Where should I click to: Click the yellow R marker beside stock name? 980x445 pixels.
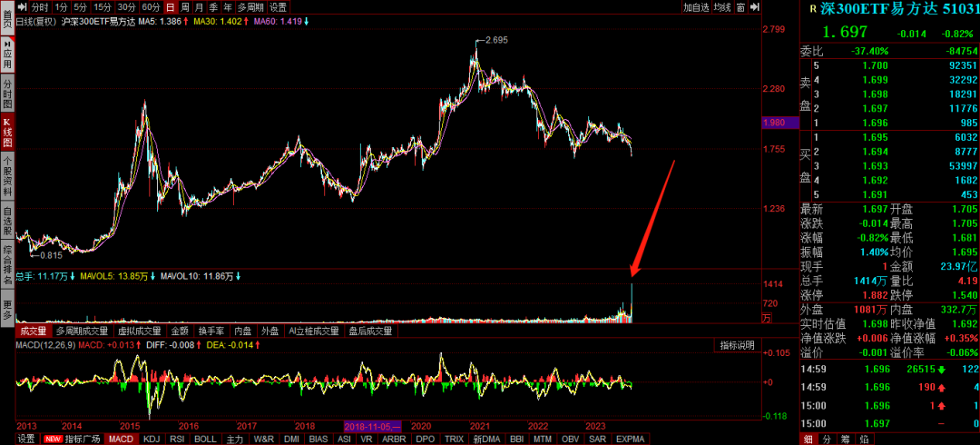pos(813,9)
